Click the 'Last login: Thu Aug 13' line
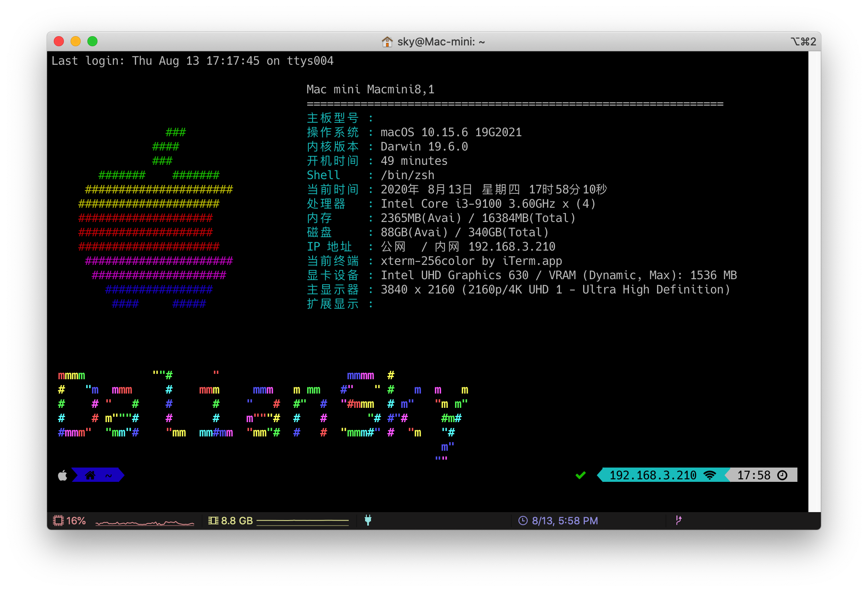868x592 pixels. [x=192, y=61]
